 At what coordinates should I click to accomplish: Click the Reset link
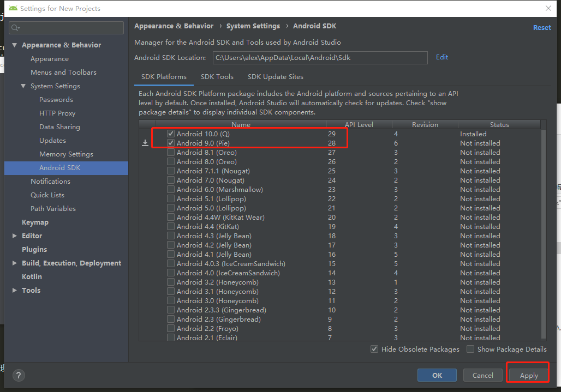click(542, 27)
